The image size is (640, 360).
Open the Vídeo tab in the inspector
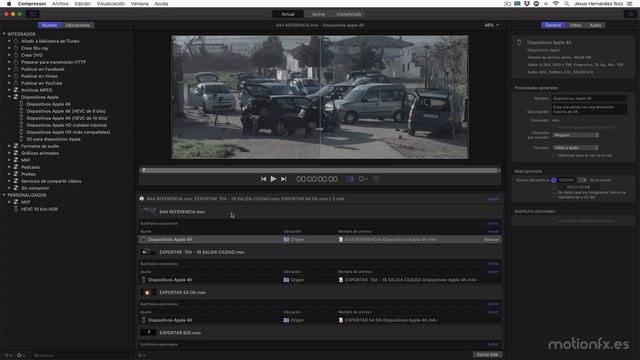click(x=576, y=25)
